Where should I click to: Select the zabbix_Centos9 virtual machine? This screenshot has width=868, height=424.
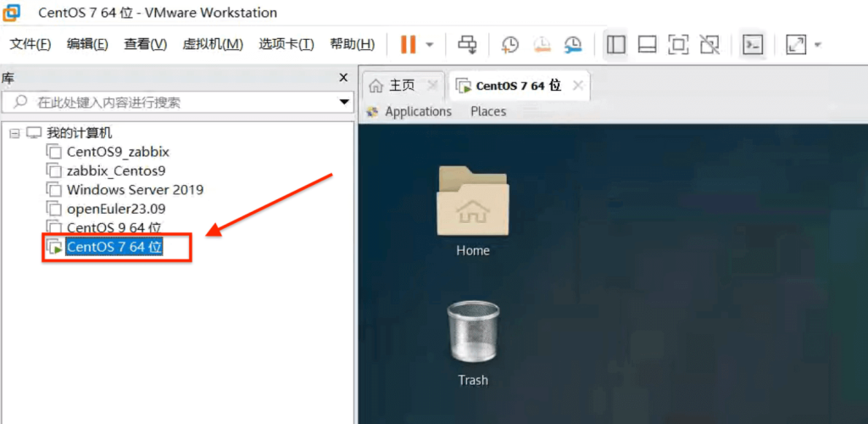[115, 170]
